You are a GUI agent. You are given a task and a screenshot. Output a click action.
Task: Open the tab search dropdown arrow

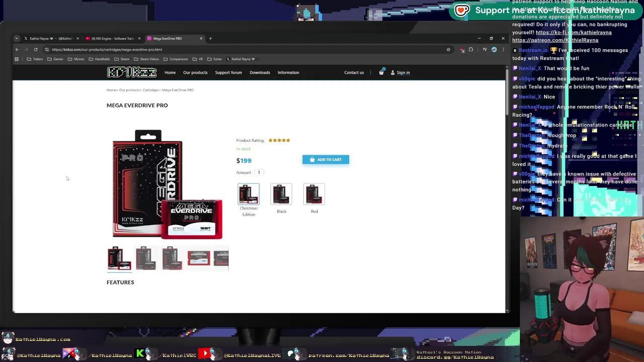[17, 38]
